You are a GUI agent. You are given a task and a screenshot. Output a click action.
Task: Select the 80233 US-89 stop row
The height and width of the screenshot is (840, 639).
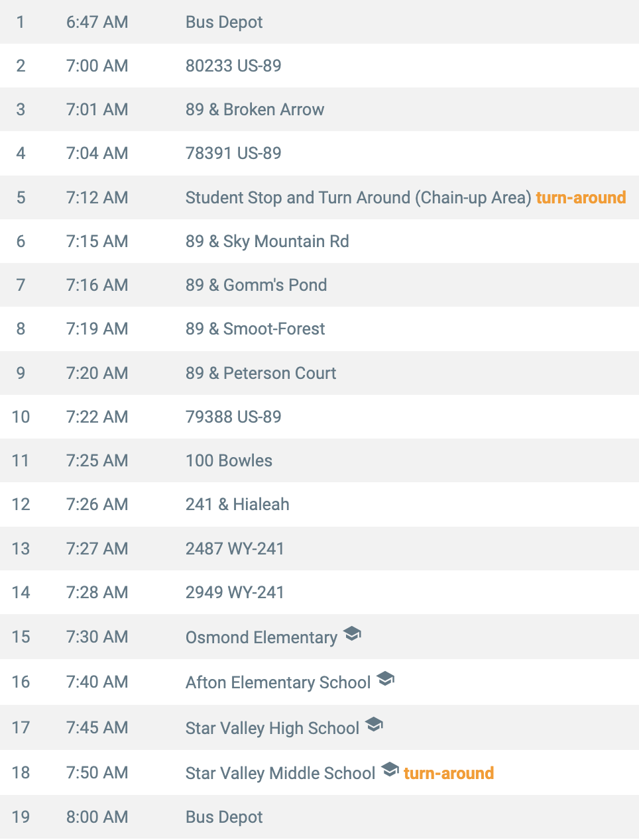click(x=319, y=66)
